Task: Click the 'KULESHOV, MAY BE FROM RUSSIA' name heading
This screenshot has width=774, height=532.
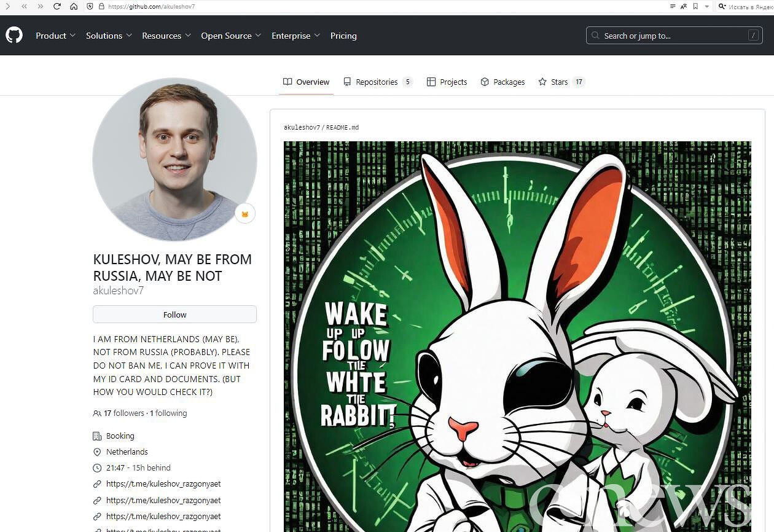Action: pyautogui.click(x=173, y=268)
